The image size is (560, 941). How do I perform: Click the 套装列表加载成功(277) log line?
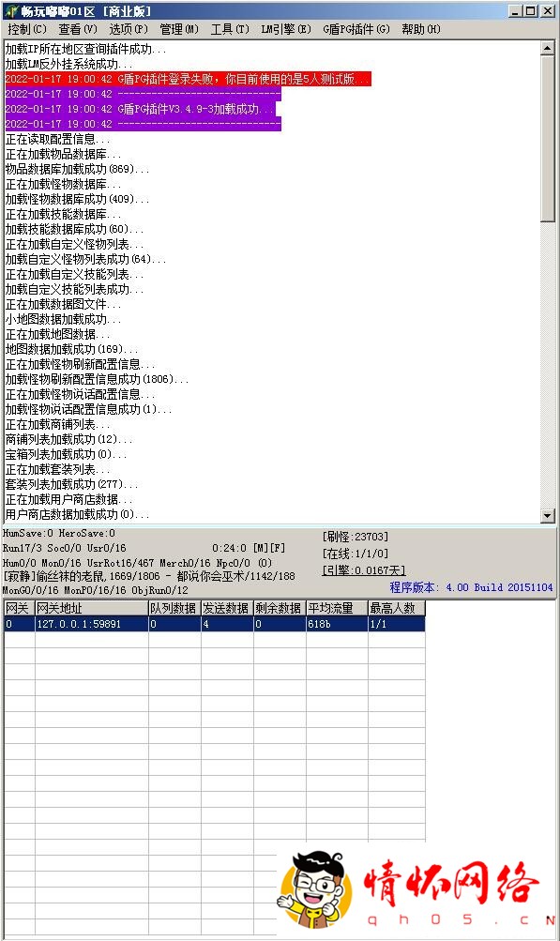click(x=71, y=484)
